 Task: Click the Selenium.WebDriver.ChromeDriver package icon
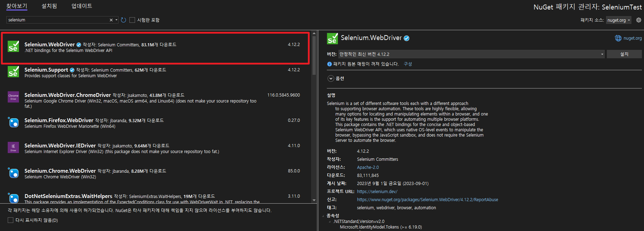coord(13,97)
